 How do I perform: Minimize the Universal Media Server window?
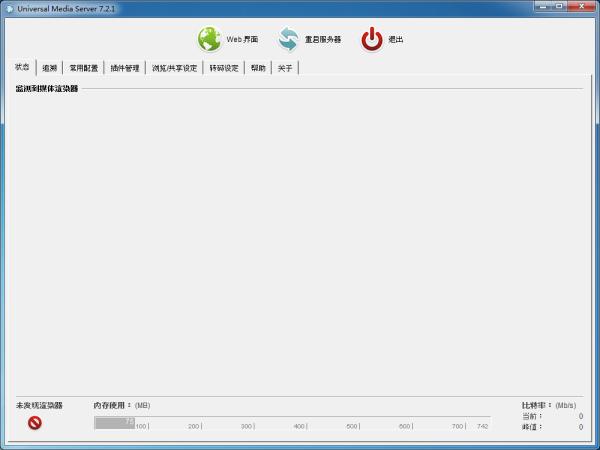coord(544,6)
